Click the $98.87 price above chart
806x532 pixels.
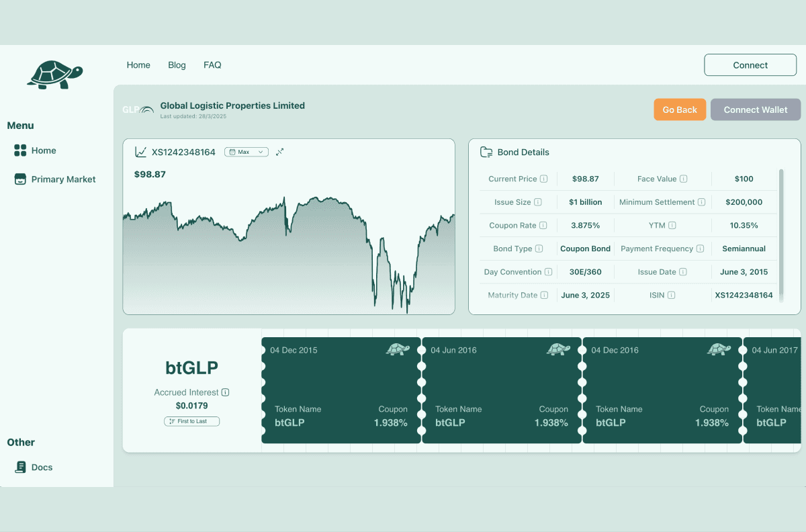pos(150,174)
